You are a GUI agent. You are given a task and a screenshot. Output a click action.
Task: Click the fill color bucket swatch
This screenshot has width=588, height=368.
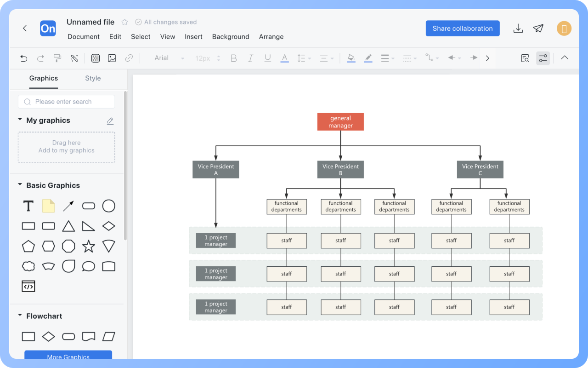(x=351, y=58)
